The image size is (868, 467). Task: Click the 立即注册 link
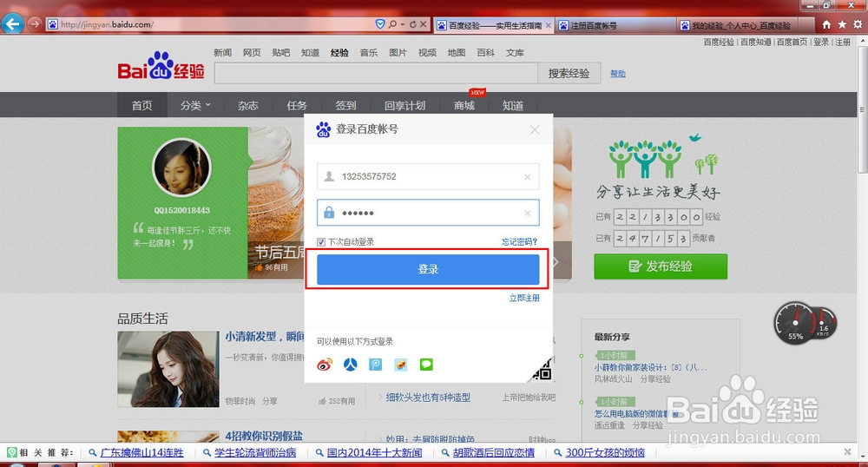[524, 298]
